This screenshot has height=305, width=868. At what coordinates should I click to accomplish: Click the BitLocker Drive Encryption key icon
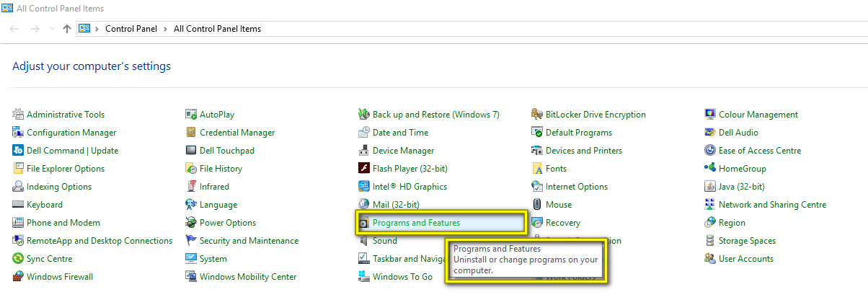pos(537,114)
